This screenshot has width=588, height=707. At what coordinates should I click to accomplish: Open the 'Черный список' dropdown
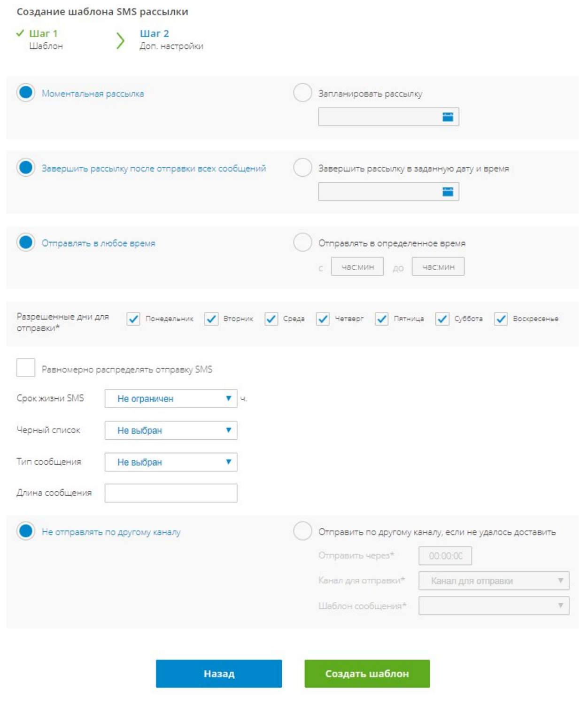point(170,430)
